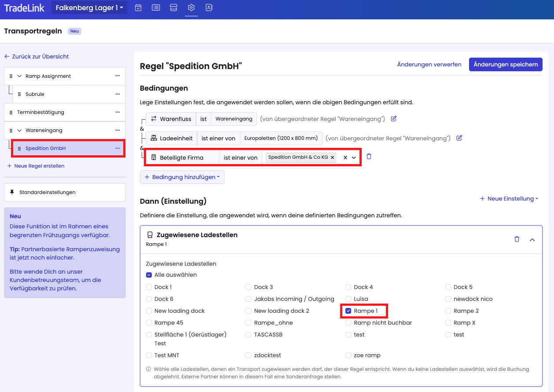Check the Dock 1 checkbox
This screenshot has height=392, width=554.
[149, 287]
